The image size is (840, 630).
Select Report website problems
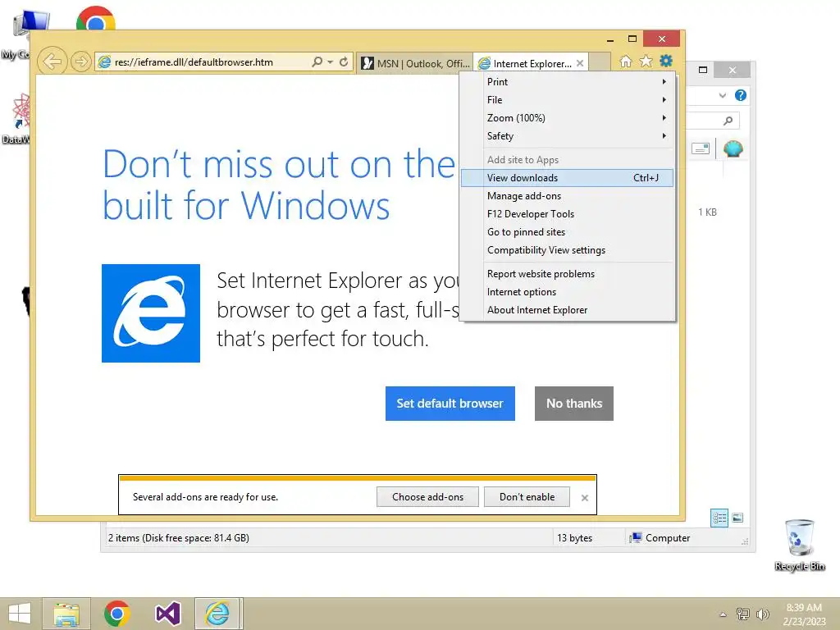point(567,274)
